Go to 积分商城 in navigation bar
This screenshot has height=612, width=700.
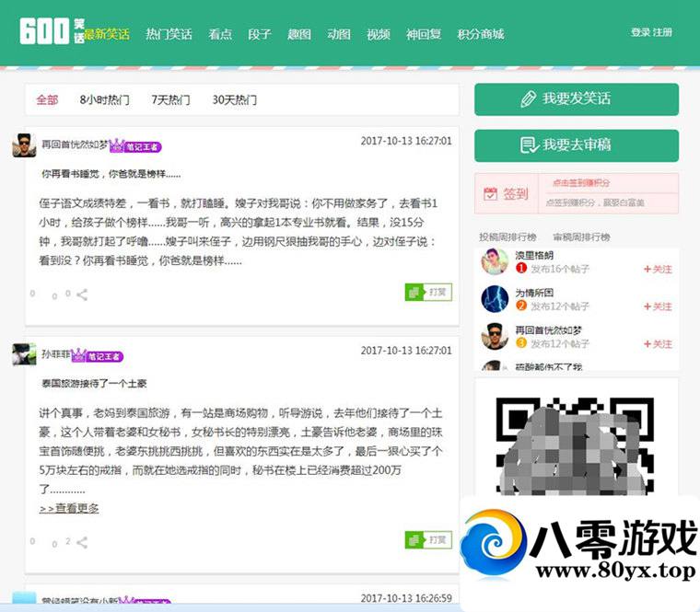coord(481,34)
